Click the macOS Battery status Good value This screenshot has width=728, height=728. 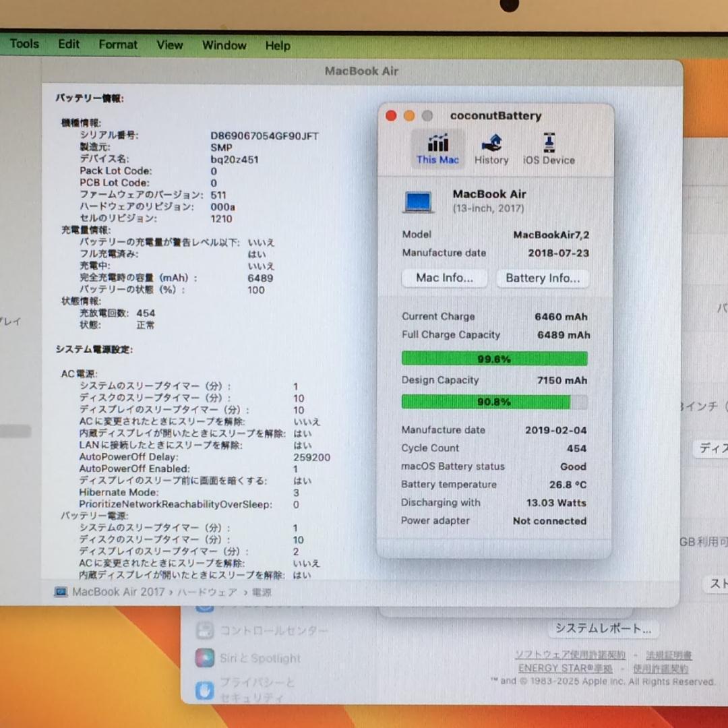pyautogui.click(x=574, y=466)
